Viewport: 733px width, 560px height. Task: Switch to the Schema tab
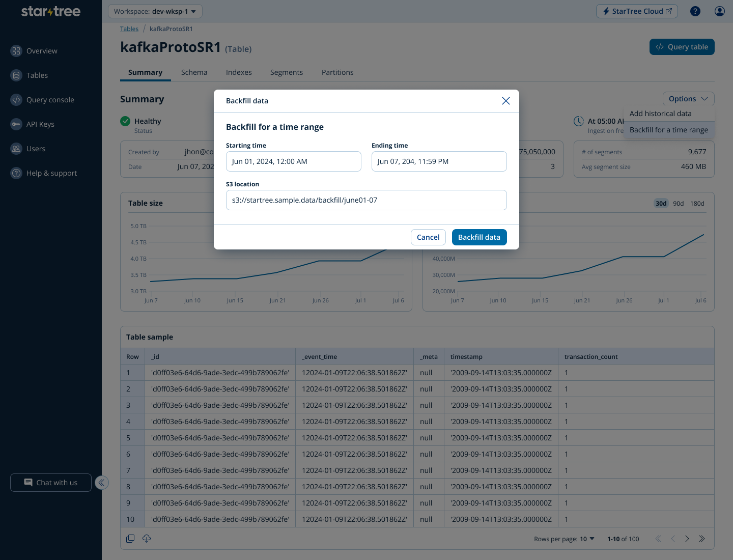pos(194,72)
